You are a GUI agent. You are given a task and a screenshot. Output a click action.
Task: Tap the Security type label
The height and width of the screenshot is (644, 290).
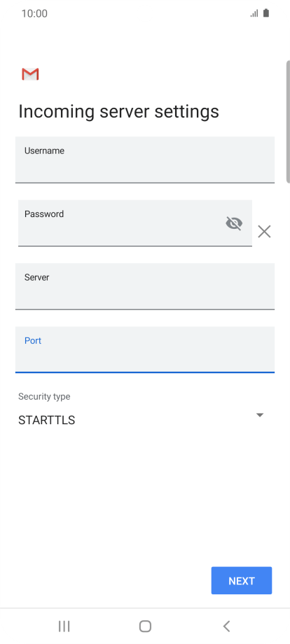44,397
